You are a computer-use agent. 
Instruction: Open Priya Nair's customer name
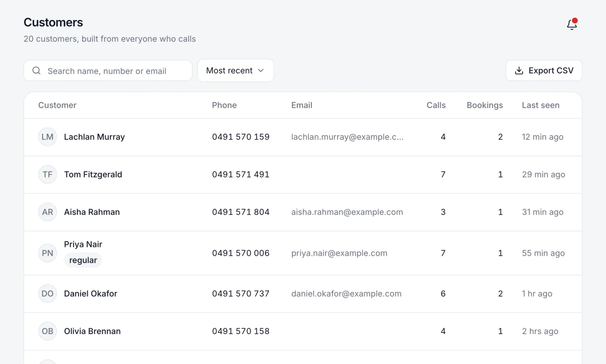click(83, 244)
